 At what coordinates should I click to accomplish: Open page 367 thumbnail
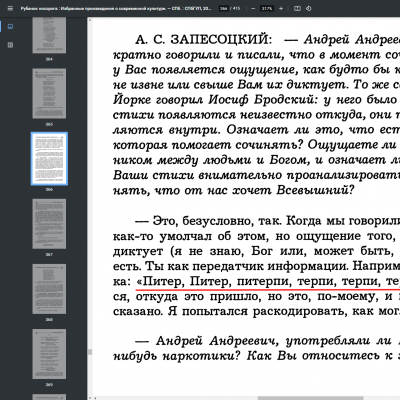(x=49, y=224)
